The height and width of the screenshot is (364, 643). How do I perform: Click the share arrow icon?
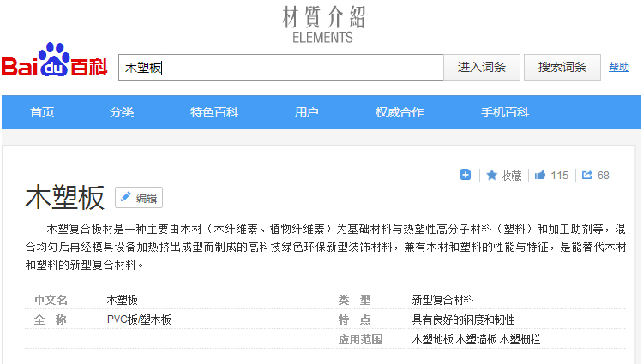pyautogui.click(x=586, y=175)
